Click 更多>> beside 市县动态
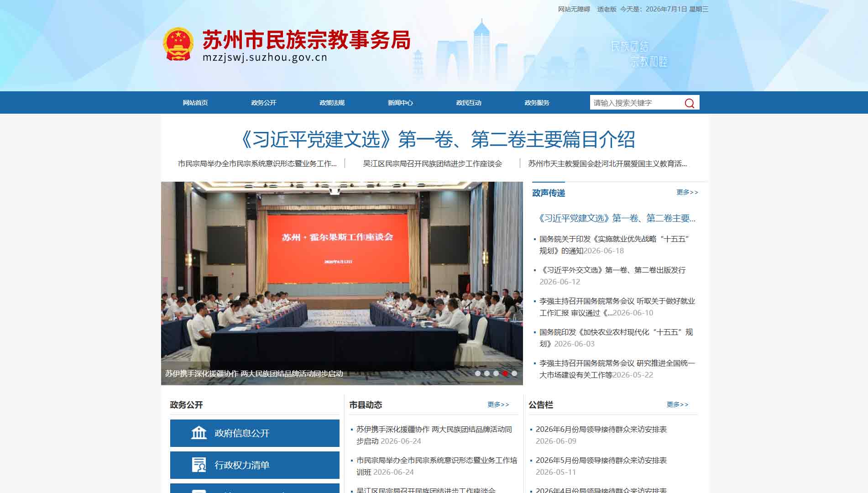The height and width of the screenshot is (493, 868). pos(498,404)
